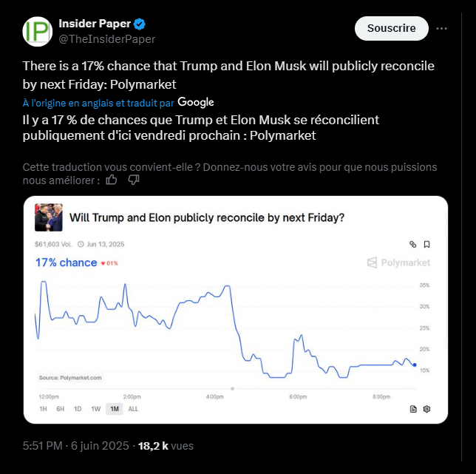Screen dimensions: 476x474
Task: Click the document icon below the chart
Action: [x=413, y=408]
